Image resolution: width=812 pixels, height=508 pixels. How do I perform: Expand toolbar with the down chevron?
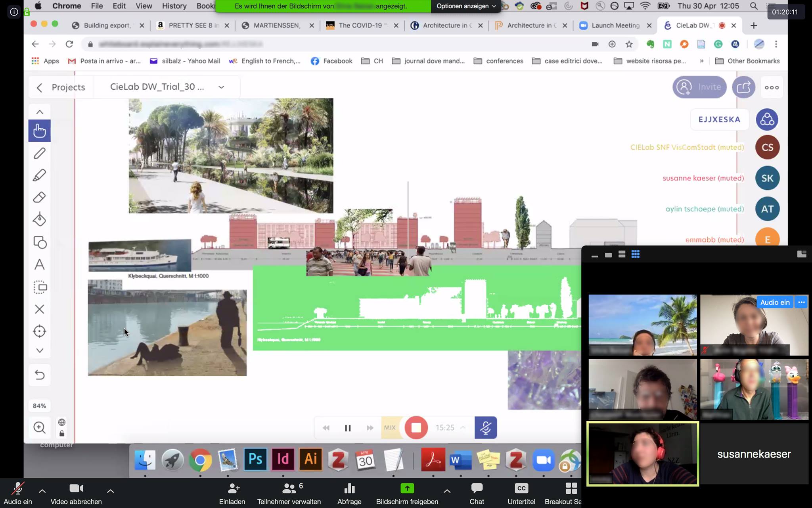[x=39, y=350]
